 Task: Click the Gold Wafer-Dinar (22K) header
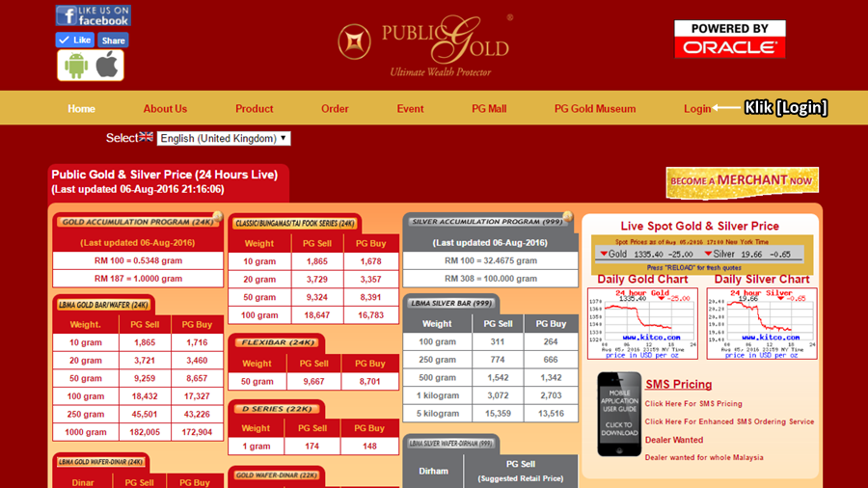tap(276, 475)
